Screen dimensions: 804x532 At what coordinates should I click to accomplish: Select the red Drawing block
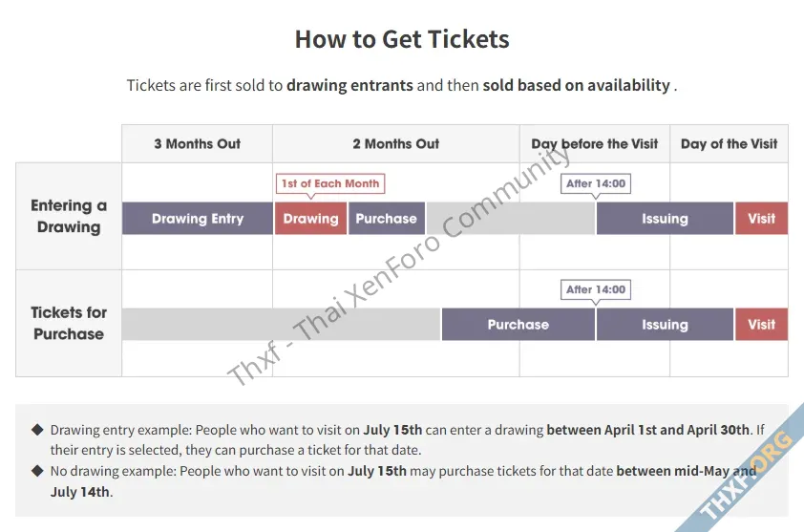(x=310, y=219)
